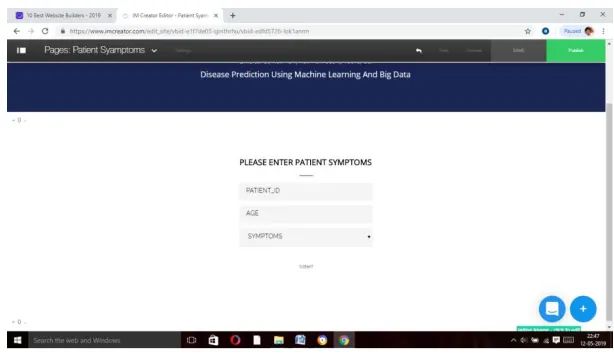Open the network status tray icon
Screen dimensions: 614x360
tap(546, 340)
